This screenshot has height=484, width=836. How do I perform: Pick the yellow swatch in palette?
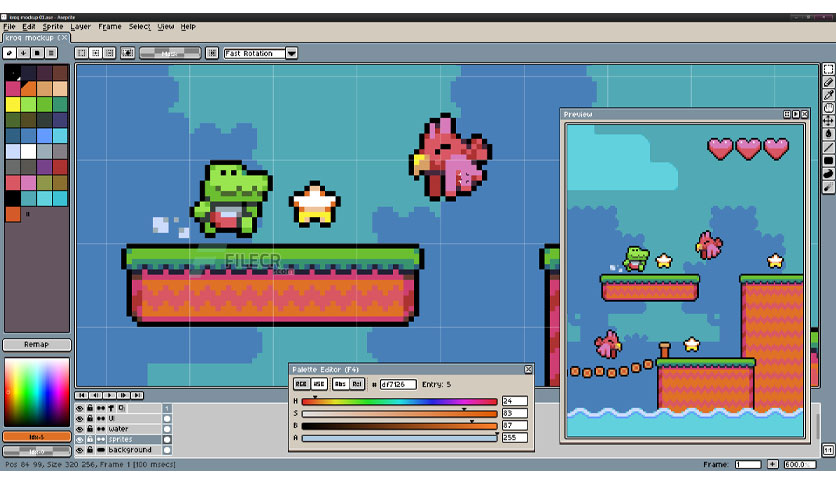tap(13, 104)
